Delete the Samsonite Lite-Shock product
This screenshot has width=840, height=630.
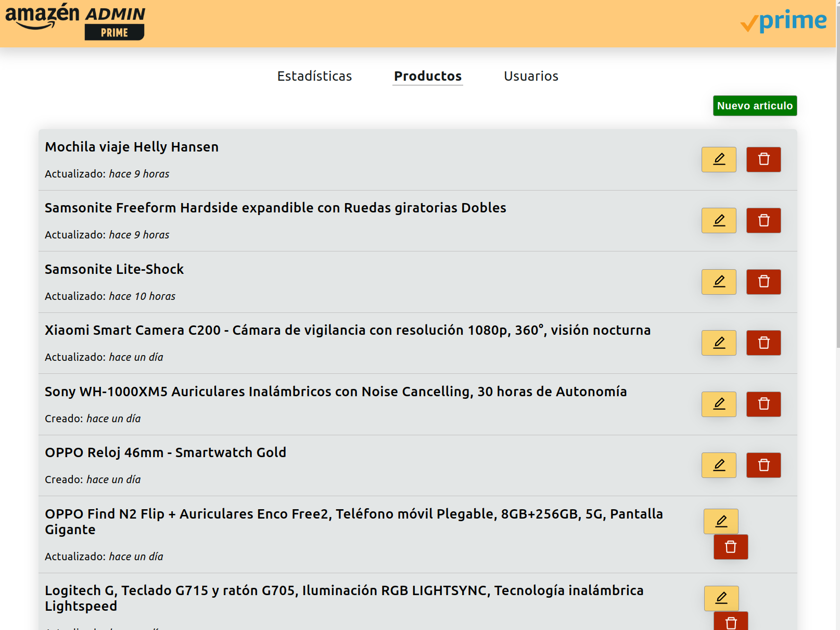pyautogui.click(x=763, y=282)
